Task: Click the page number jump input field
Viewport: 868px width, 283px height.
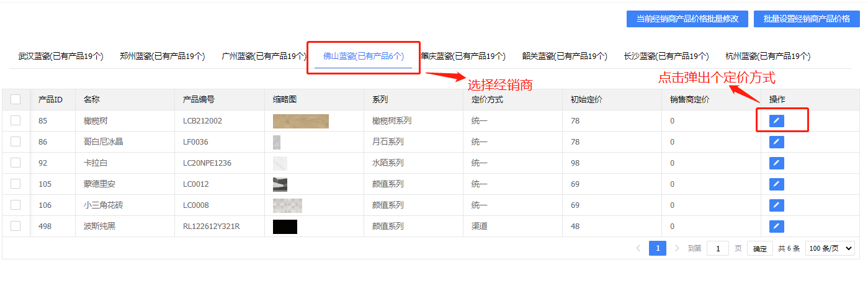Action: pos(718,249)
